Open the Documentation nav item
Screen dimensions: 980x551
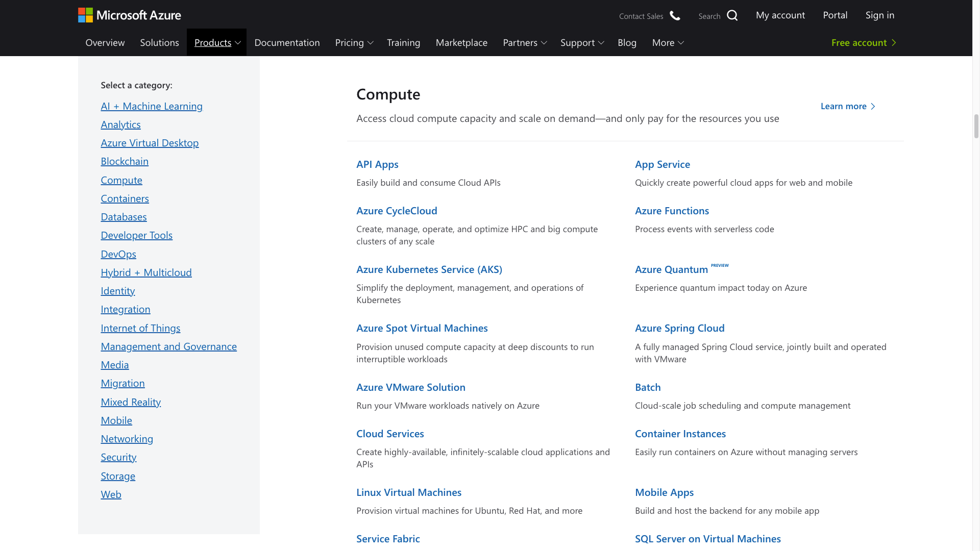(287, 42)
